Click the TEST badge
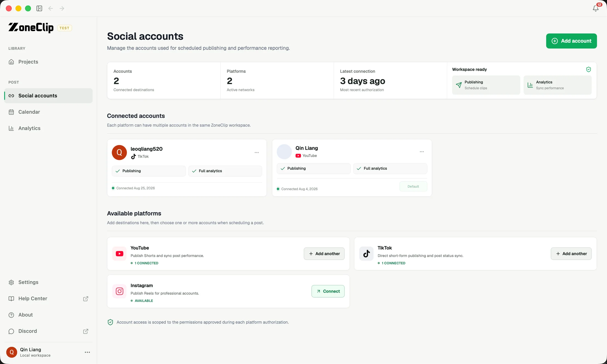 coord(65,28)
